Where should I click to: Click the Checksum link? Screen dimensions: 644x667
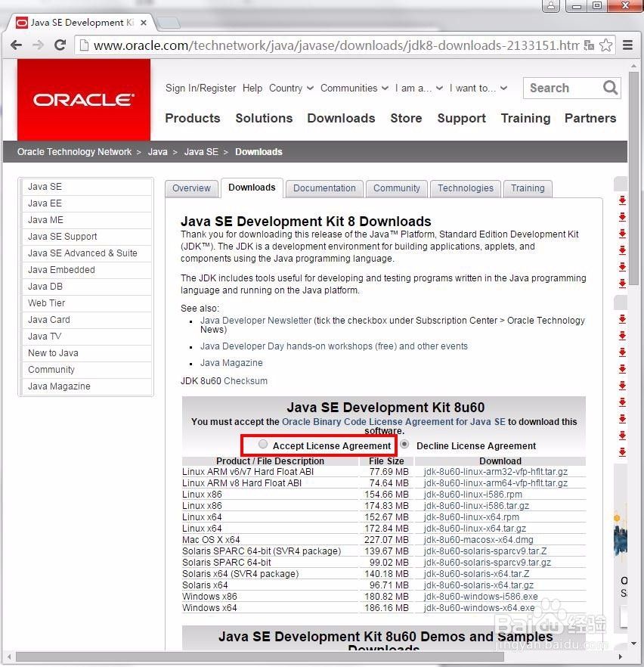pos(246,380)
